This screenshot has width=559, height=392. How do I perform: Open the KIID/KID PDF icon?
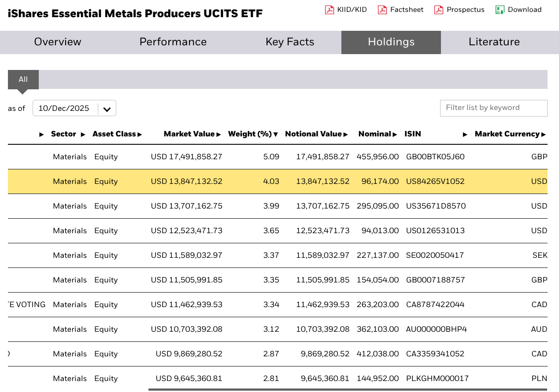coord(329,10)
